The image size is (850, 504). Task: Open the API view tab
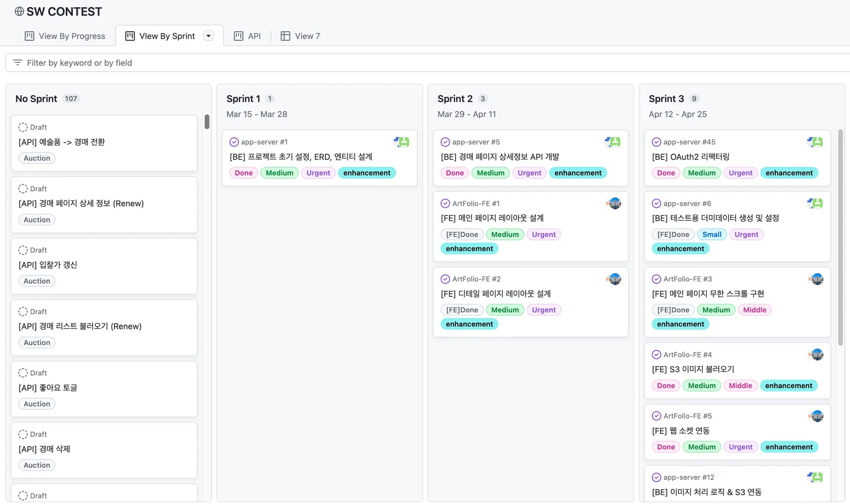(x=254, y=36)
